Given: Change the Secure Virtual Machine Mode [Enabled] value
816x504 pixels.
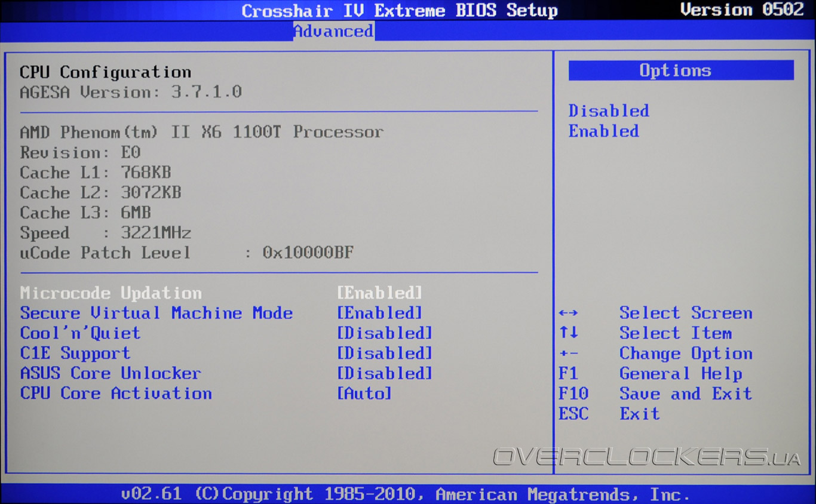Looking at the screenshot, I should click(379, 313).
